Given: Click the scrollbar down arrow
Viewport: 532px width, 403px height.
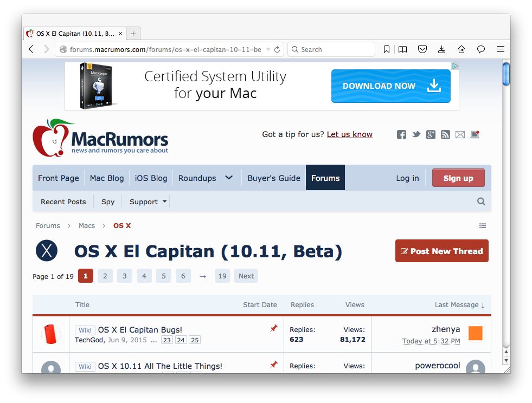Looking at the screenshot, I should (506, 361).
